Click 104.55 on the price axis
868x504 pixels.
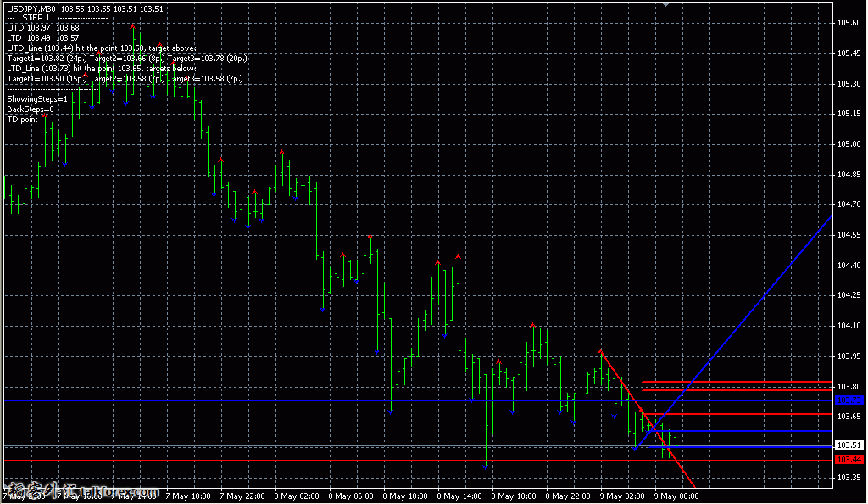(849, 235)
